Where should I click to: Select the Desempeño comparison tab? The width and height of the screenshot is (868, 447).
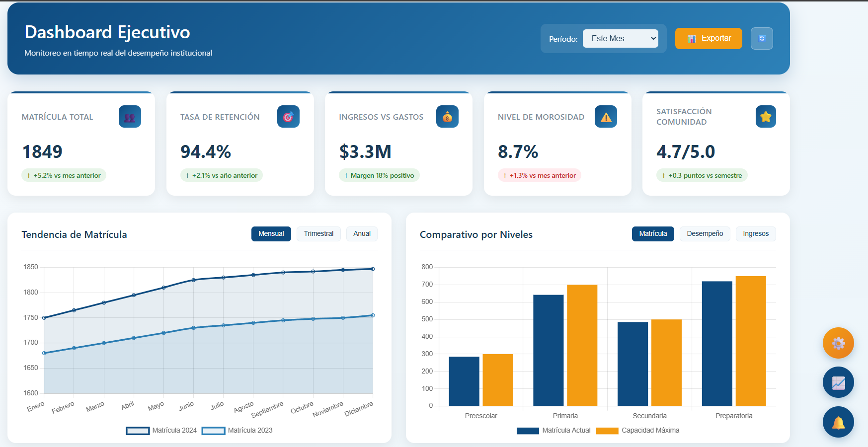point(705,234)
